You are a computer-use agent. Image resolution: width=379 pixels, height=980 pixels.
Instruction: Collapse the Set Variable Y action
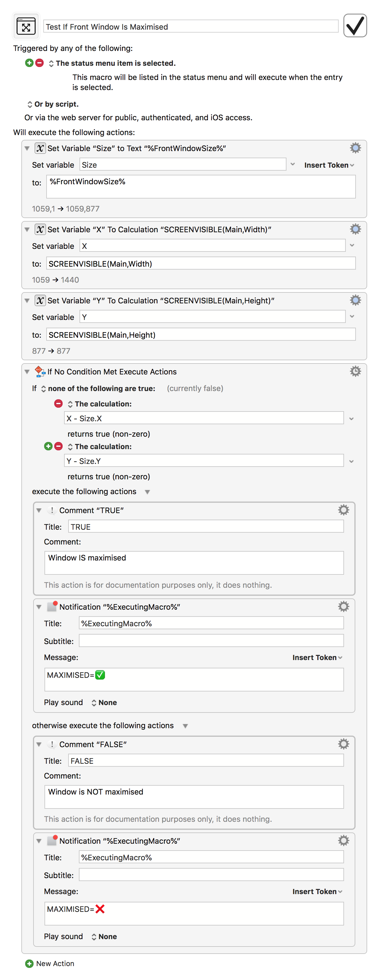point(27,300)
